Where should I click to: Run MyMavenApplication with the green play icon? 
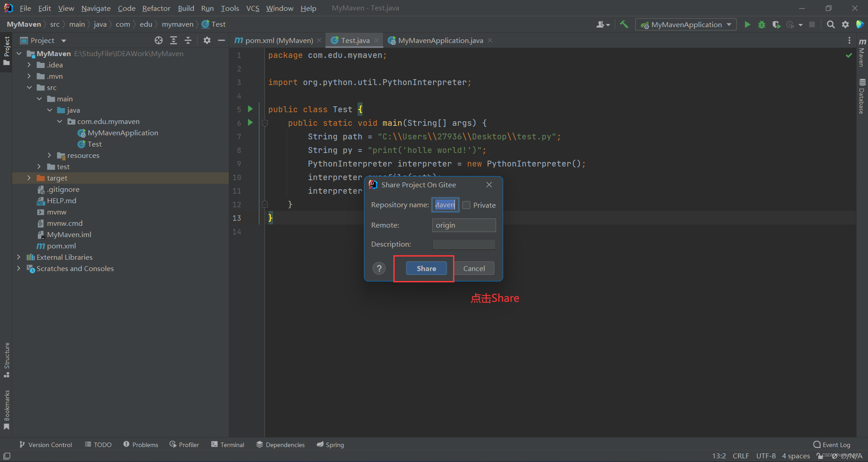coord(747,24)
